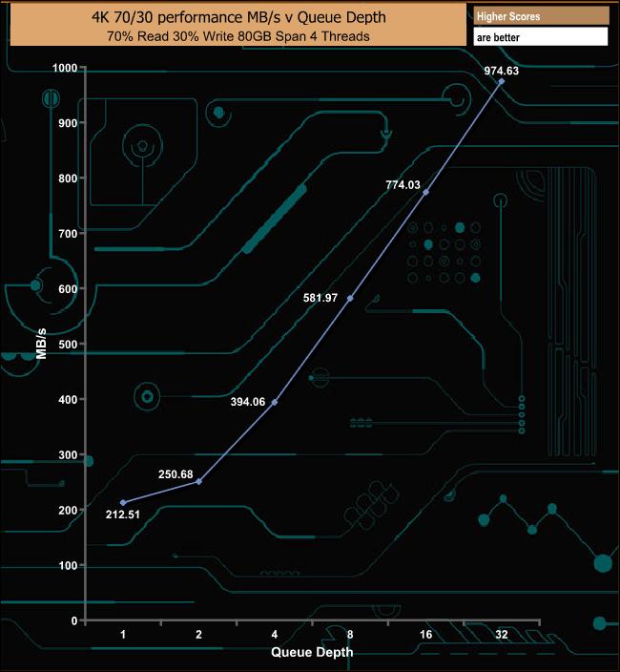Click the 'Queue Depth' axis title
The height and width of the screenshot is (672, 620).
312,652
